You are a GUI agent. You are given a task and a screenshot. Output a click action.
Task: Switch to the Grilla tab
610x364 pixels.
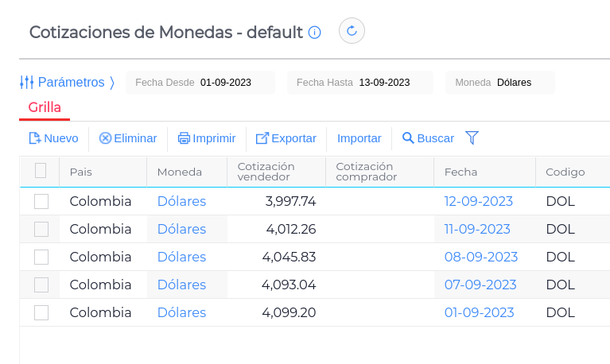pyautogui.click(x=45, y=108)
